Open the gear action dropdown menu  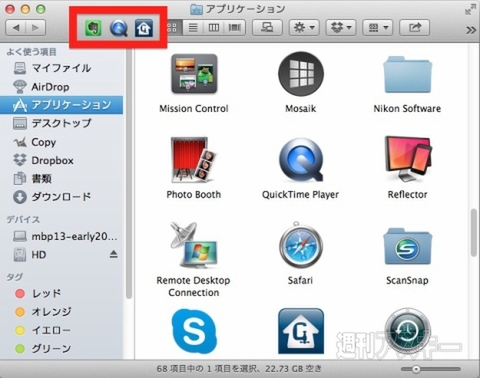point(304,28)
